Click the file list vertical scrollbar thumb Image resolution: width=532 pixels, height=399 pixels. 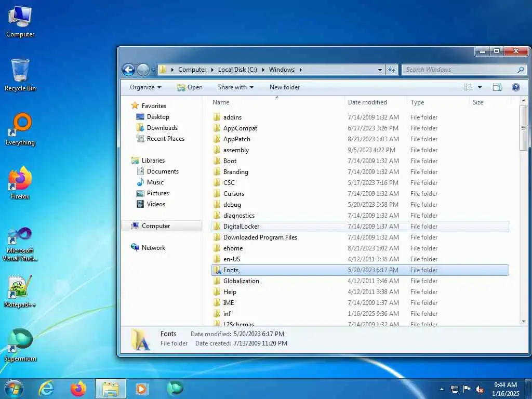click(523, 128)
